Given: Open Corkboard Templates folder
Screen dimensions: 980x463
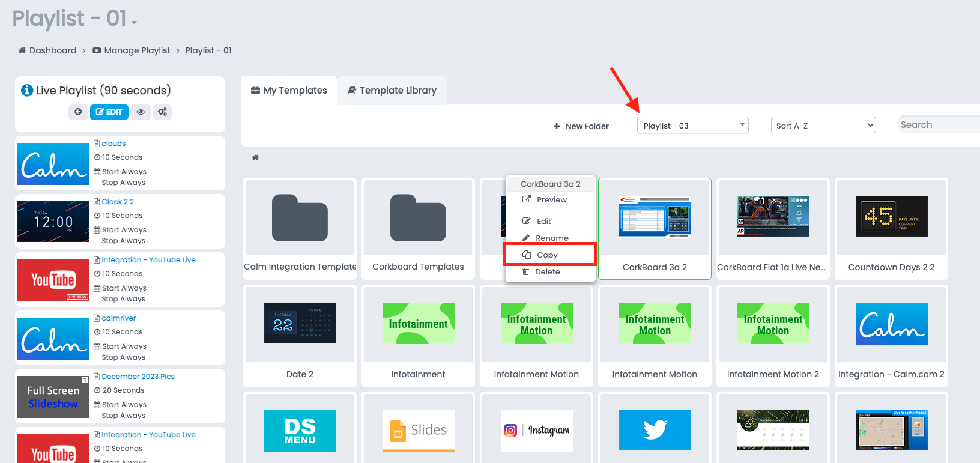Looking at the screenshot, I should pyautogui.click(x=418, y=229).
